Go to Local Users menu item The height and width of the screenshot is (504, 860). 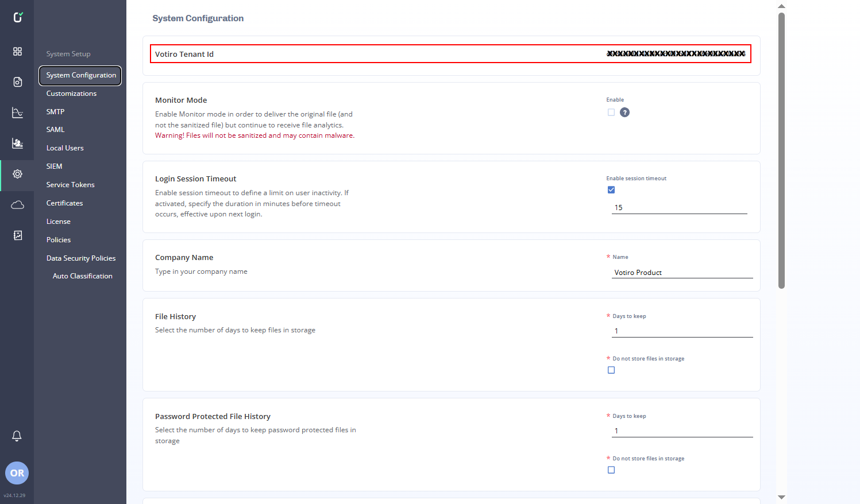65,148
